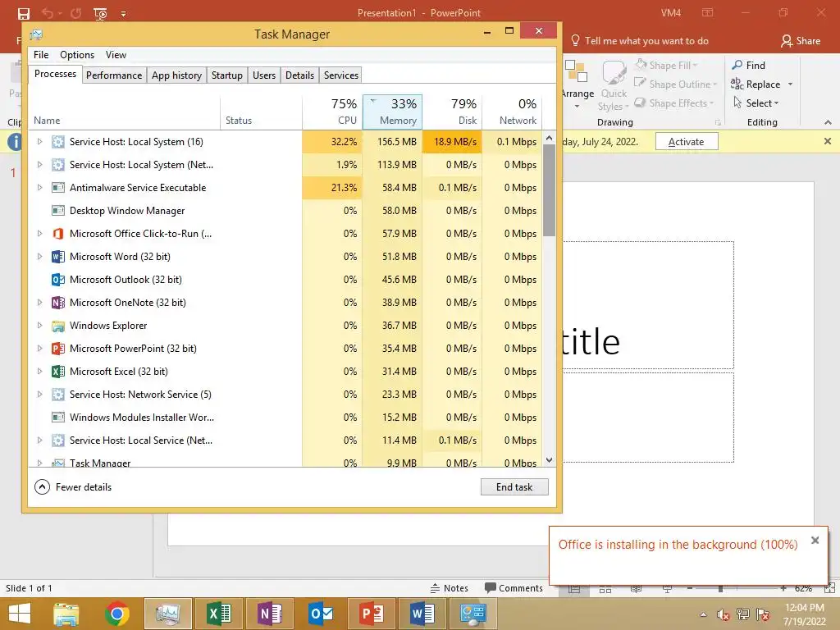Click the muted volume tray icon
Screen dimensions: 840x630
pos(723,614)
